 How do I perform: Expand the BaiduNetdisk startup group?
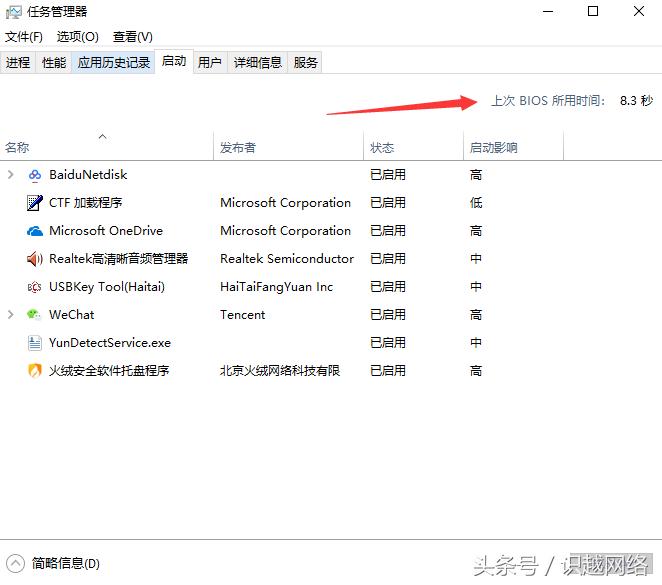click(11, 175)
